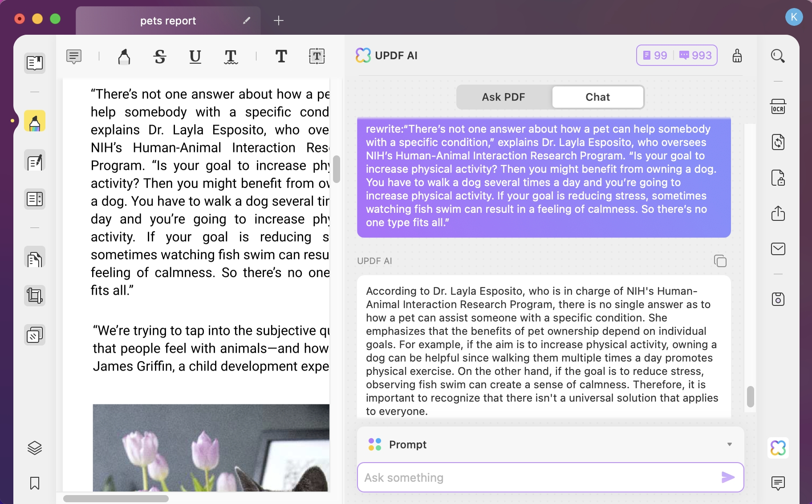This screenshot has width=812, height=504.
Task: Switch to the Chat tab
Action: [597, 97]
